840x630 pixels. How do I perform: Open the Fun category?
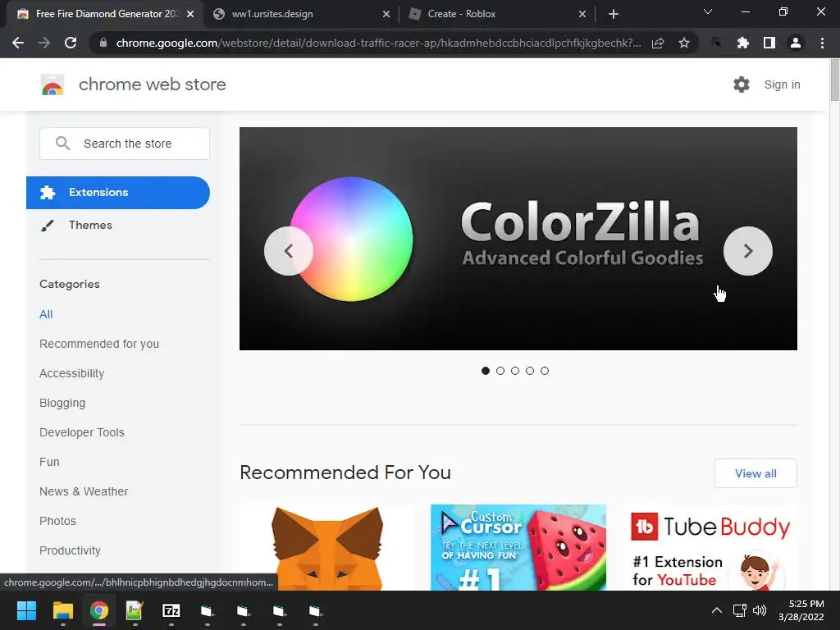49,462
